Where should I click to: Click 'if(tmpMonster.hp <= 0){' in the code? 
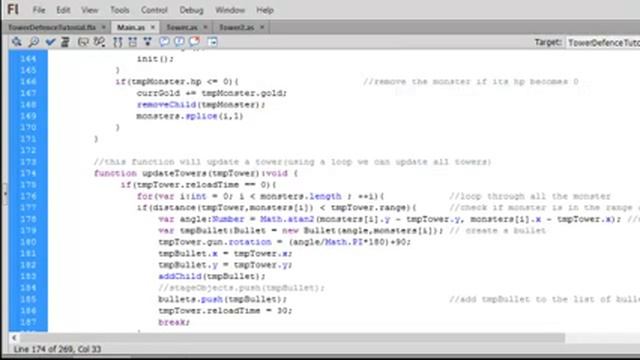point(177,82)
